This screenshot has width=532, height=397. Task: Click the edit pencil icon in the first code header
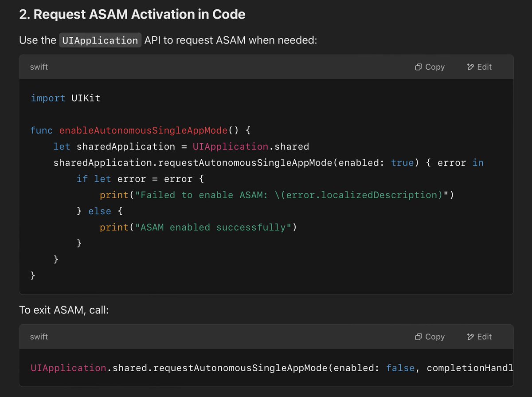470,67
